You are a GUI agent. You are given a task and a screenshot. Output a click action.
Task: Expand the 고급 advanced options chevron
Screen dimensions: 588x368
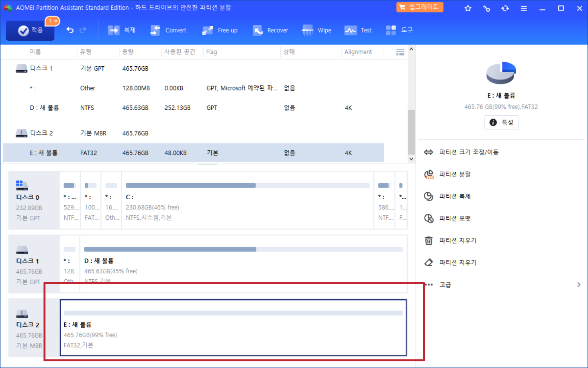[579, 284]
